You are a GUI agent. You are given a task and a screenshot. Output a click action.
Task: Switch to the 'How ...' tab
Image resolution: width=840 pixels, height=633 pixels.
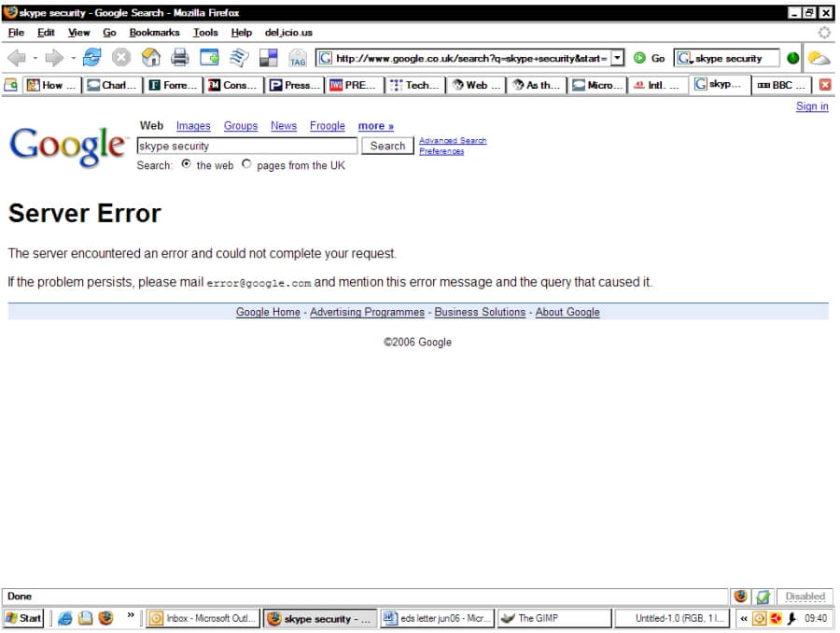tap(52, 85)
